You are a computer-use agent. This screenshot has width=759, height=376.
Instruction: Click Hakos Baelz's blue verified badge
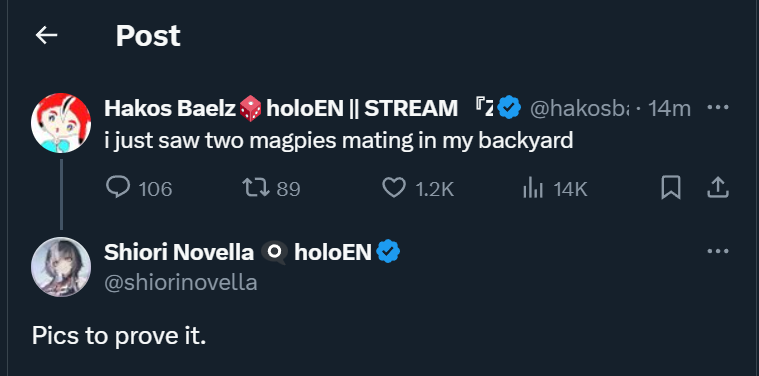[509, 107]
